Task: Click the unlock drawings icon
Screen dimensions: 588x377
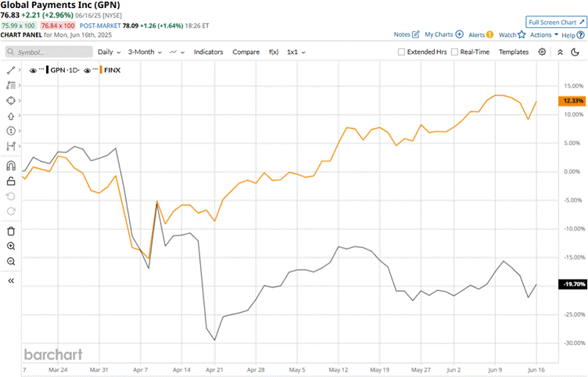Action: 11,181
